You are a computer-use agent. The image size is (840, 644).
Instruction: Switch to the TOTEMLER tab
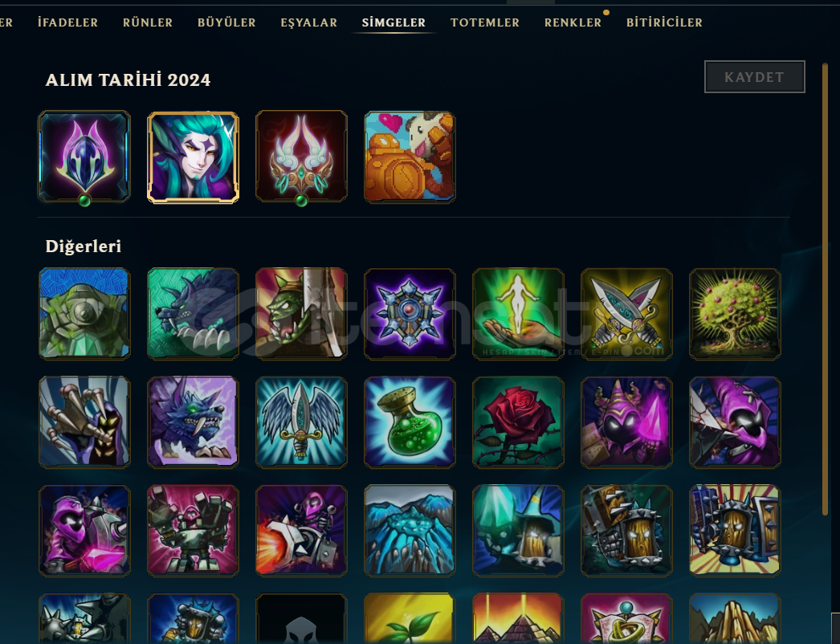point(485,22)
